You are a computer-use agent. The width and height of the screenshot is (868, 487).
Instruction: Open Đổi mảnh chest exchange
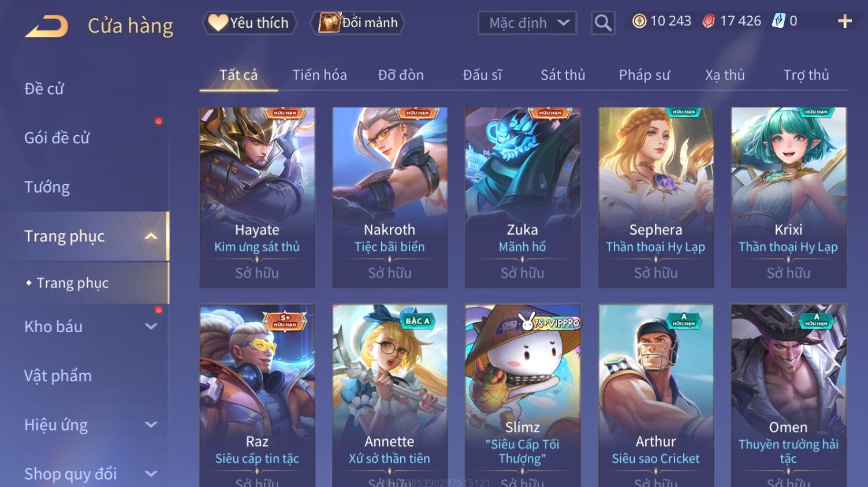[x=358, y=23]
